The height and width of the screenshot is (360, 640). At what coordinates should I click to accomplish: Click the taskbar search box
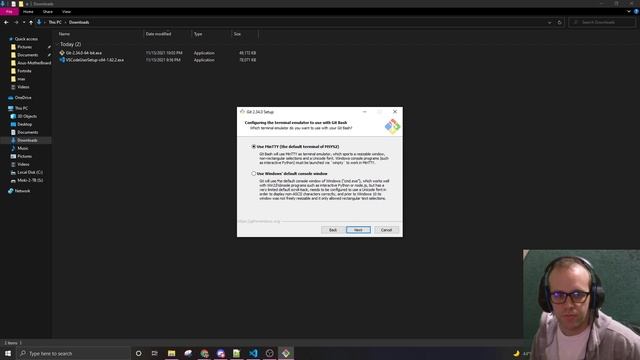pyautogui.click(x=73, y=353)
